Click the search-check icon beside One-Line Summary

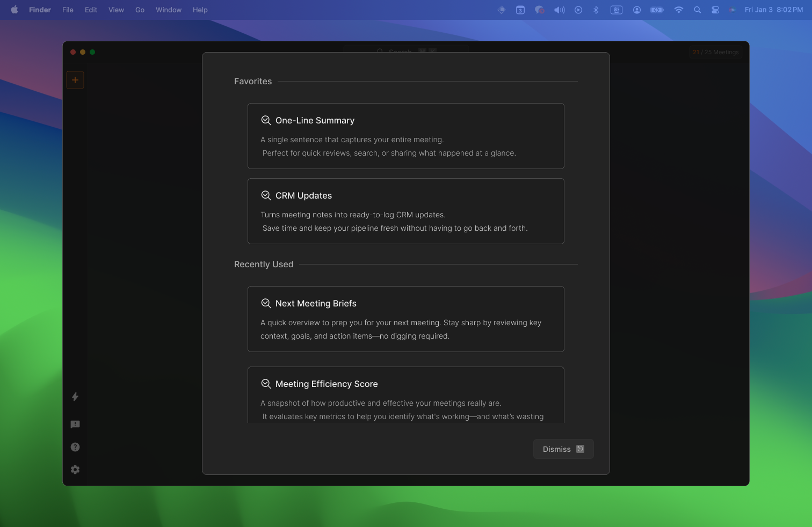click(x=266, y=120)
